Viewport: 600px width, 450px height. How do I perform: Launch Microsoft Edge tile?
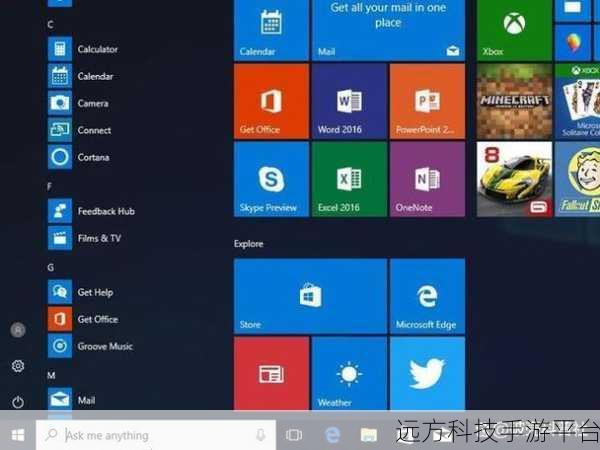click(x=427, y=296)
